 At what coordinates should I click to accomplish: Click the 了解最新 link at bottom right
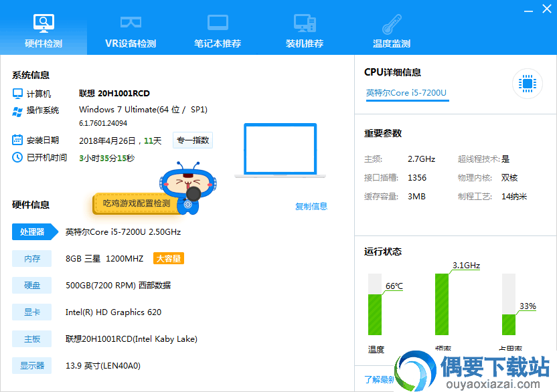pos(380,379)
